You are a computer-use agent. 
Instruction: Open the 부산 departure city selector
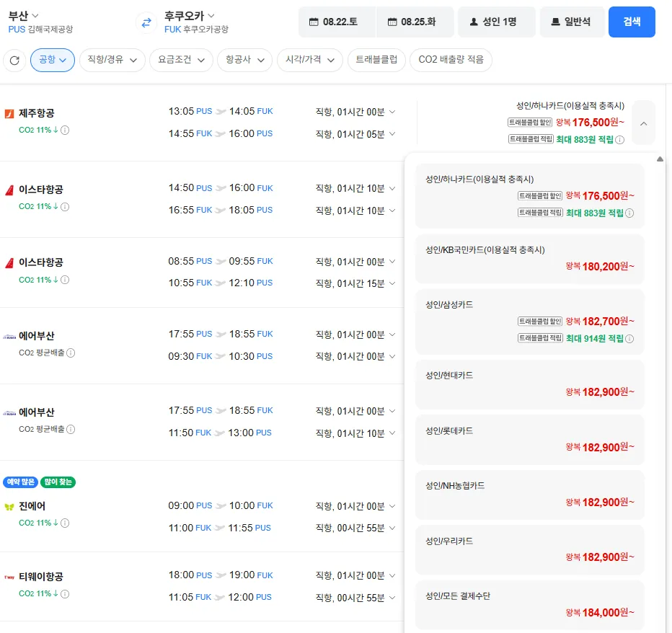[x=24, y=16]
